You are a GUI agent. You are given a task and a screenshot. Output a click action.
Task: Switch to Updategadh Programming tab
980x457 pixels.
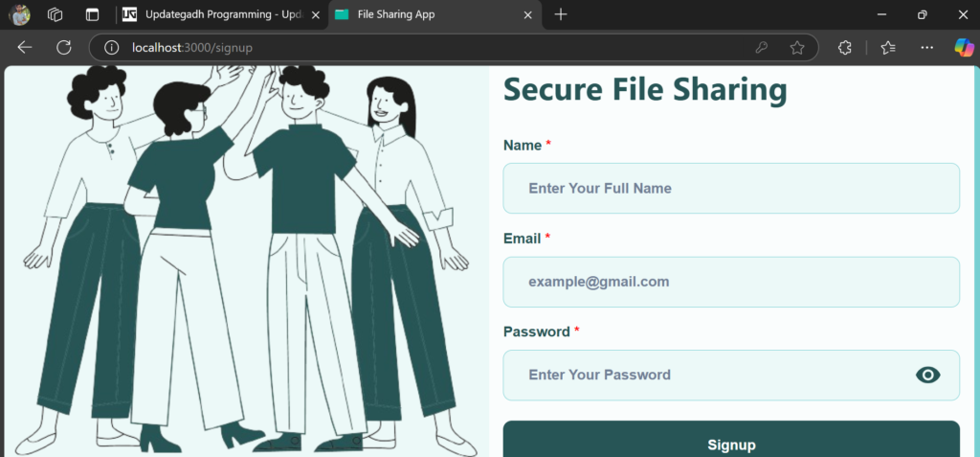[x=221, y=14]
